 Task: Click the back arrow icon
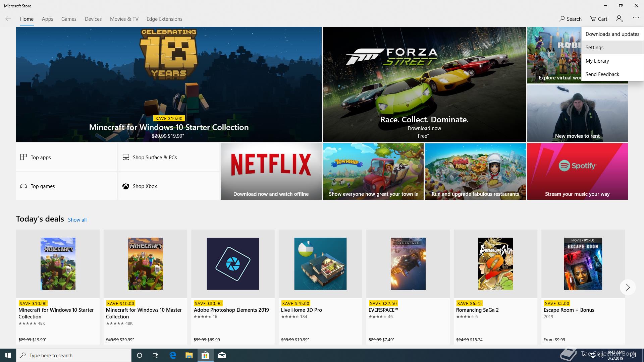click(8, 19)
